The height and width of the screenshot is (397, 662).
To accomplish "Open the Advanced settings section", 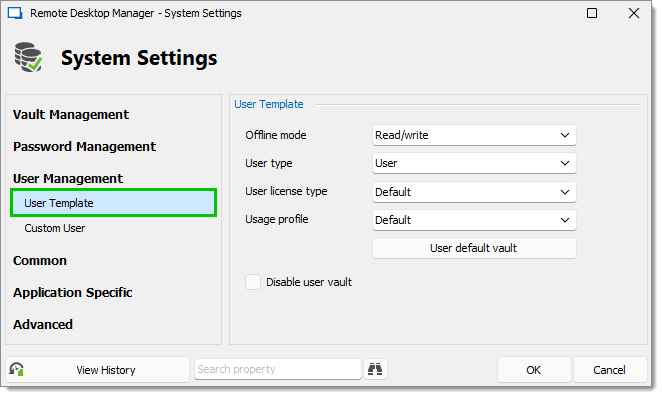I will tap(43, 325).
